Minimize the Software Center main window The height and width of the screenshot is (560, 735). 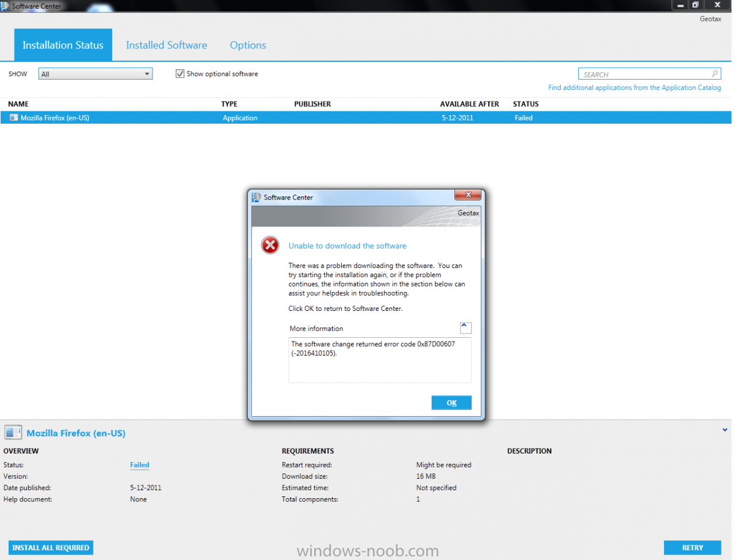[x=680, y=5]
